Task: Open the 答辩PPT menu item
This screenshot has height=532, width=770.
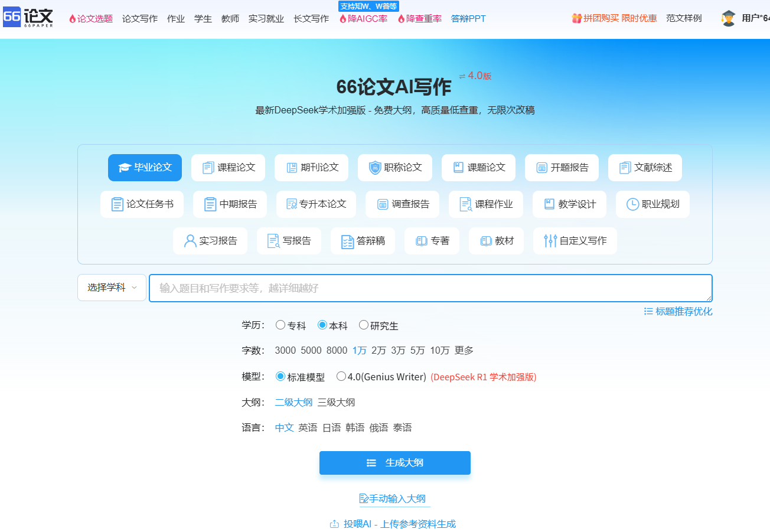Action: [x=468, y=18]
